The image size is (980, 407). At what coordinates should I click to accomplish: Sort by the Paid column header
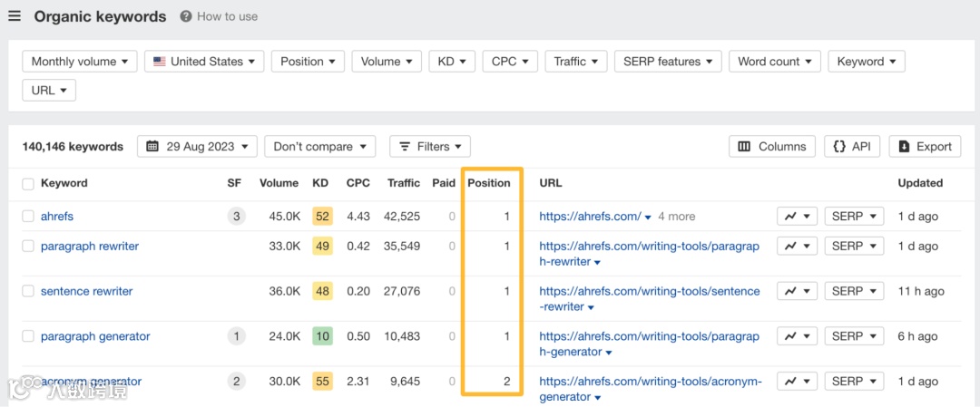pos(444,183)
